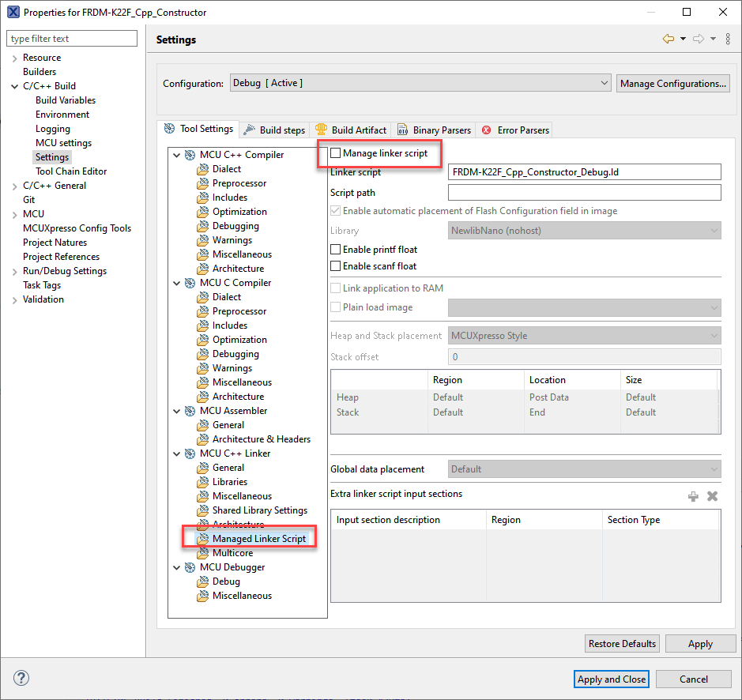The image size is (742, 700).
Task: Click the Apply and Close button
Action: point(612,679)
